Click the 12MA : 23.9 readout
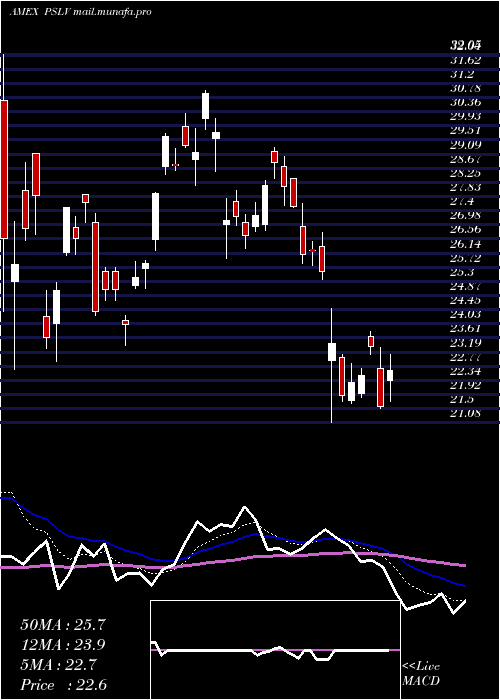 click(63, 645)
